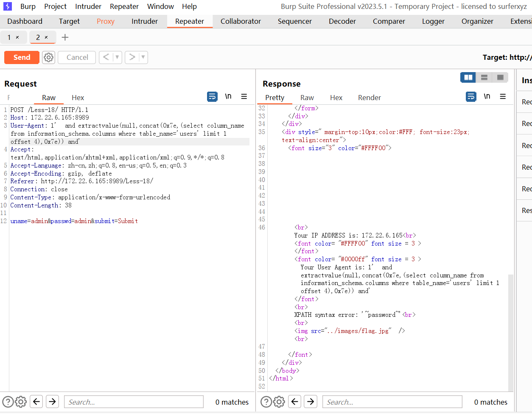Select combined tabbed layout view

point(500,77)
